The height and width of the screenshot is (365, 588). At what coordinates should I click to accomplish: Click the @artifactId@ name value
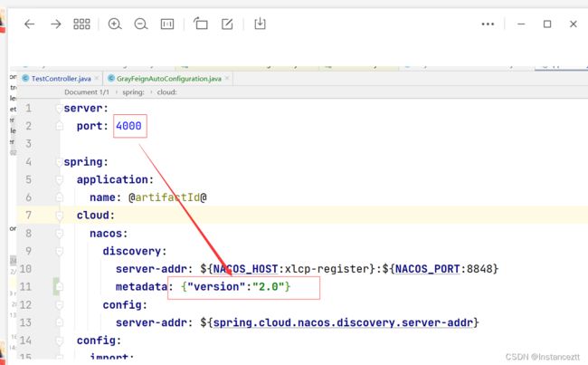[167, 197]
